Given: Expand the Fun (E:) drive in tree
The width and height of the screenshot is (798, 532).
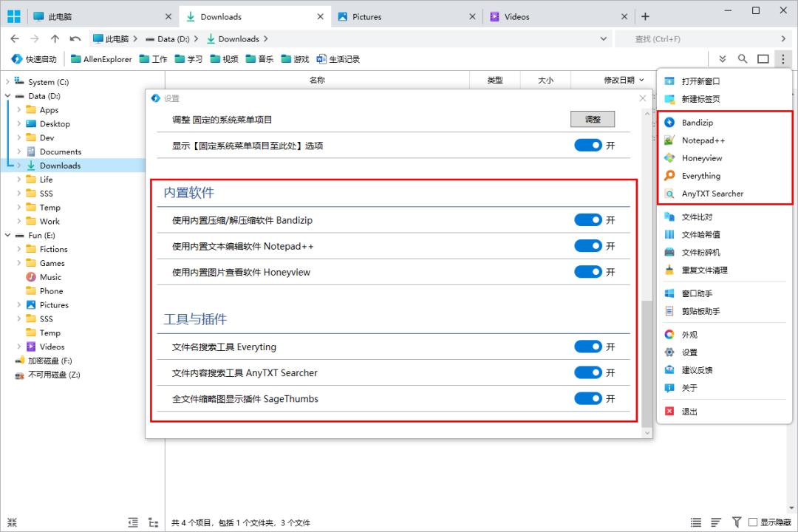Looking at the screenshot, I should tap(7, 235).
